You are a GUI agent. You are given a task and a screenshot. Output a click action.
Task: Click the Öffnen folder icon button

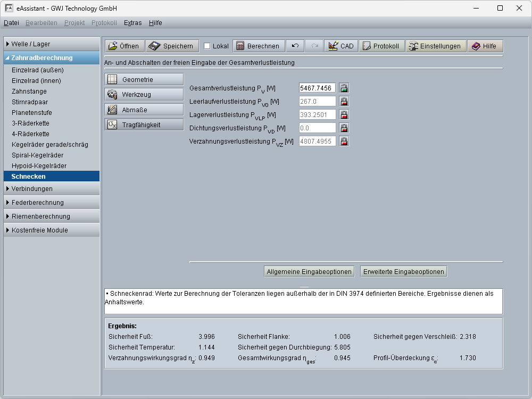tap(124, 46)
